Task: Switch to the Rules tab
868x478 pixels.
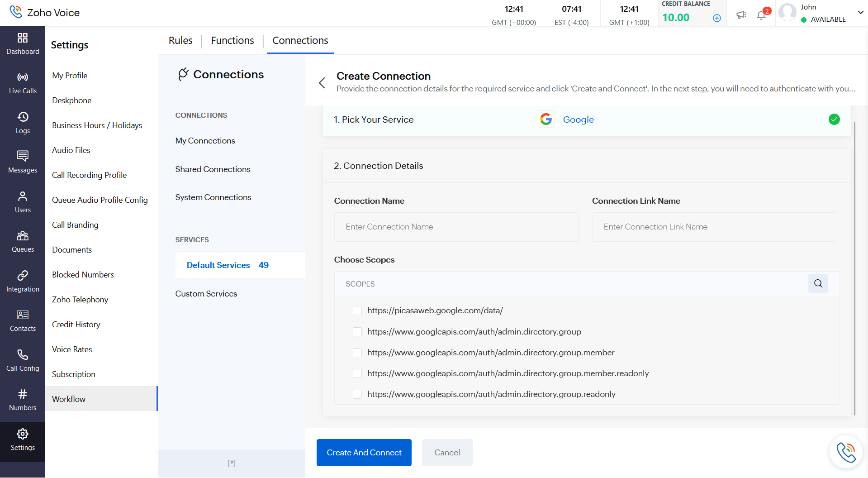Action: tap(180, 41)
